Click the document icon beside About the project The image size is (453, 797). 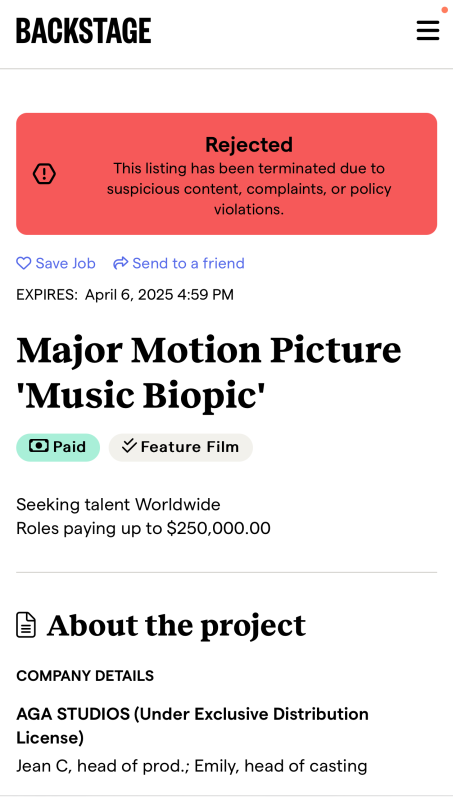point(26,625)
